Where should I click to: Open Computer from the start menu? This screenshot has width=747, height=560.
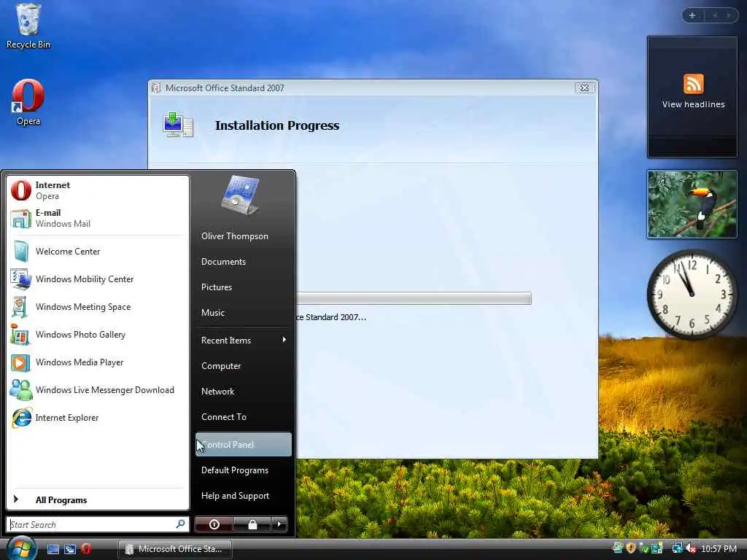(243, 366)
